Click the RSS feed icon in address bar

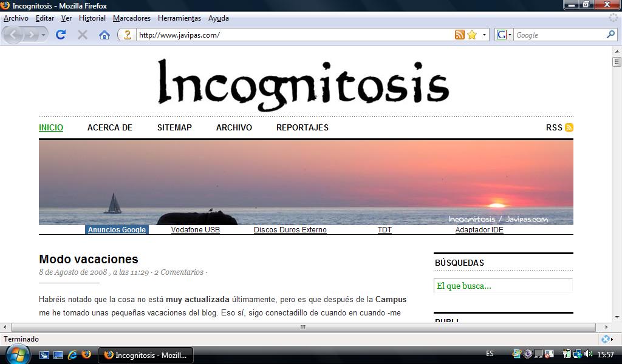[459, 35]
